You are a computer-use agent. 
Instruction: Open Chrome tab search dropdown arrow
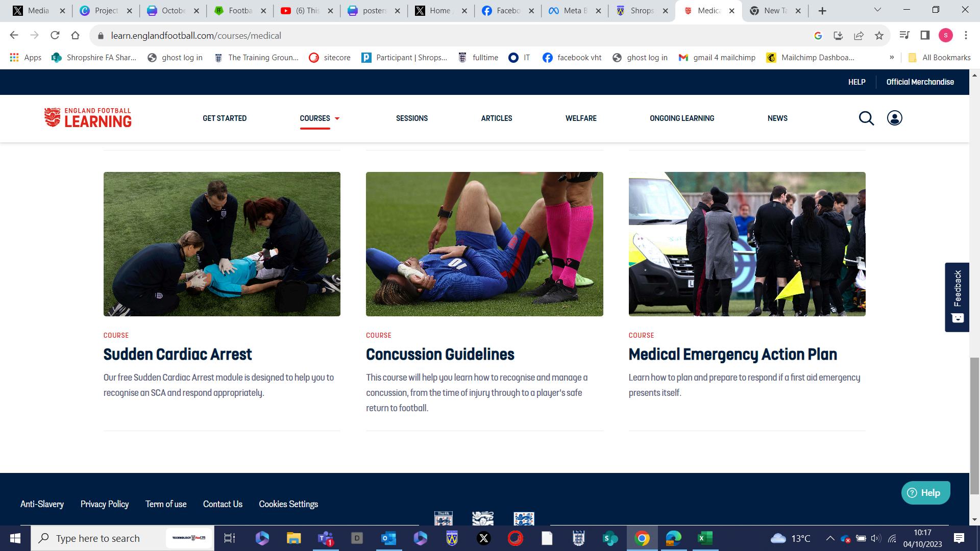877,10
